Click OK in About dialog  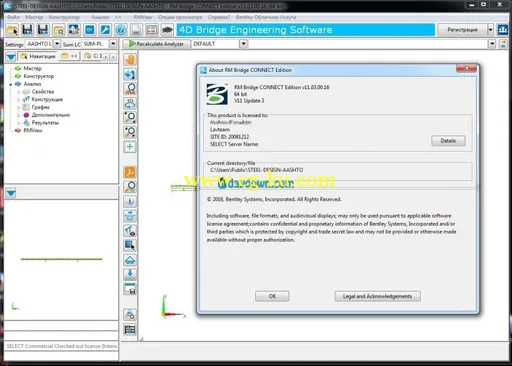[272, 296]
